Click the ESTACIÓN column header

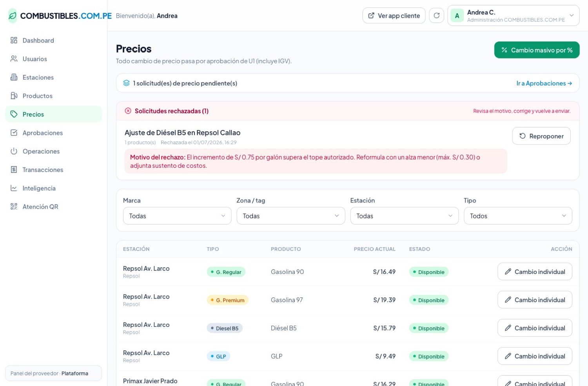(x=136, y=249)
